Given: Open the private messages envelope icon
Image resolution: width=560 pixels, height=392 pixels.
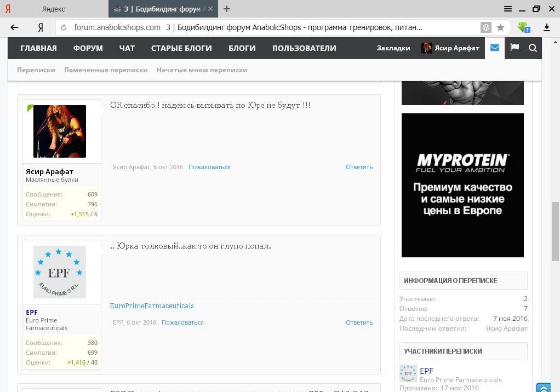Looking at the screenshot, I should tap(495, 48).
